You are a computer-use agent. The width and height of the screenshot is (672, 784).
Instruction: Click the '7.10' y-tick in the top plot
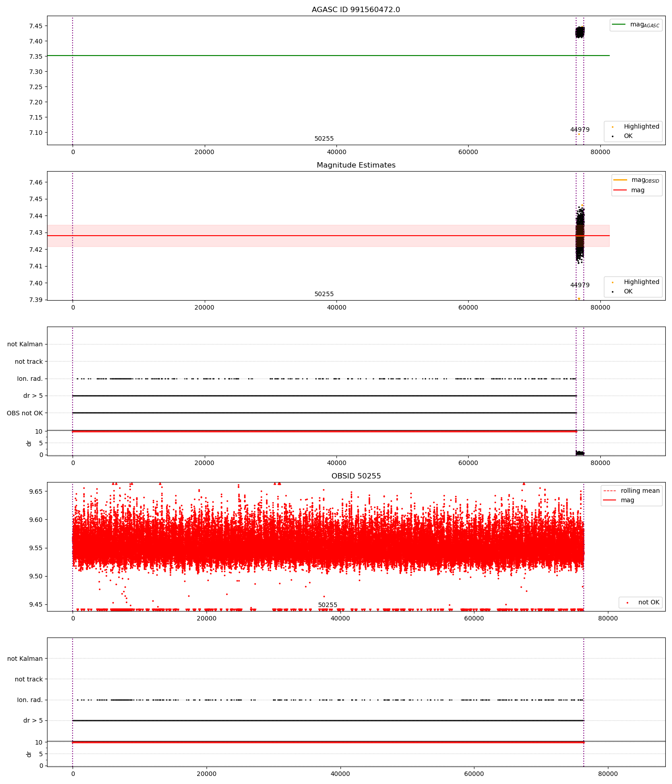[x=36, y=133]
